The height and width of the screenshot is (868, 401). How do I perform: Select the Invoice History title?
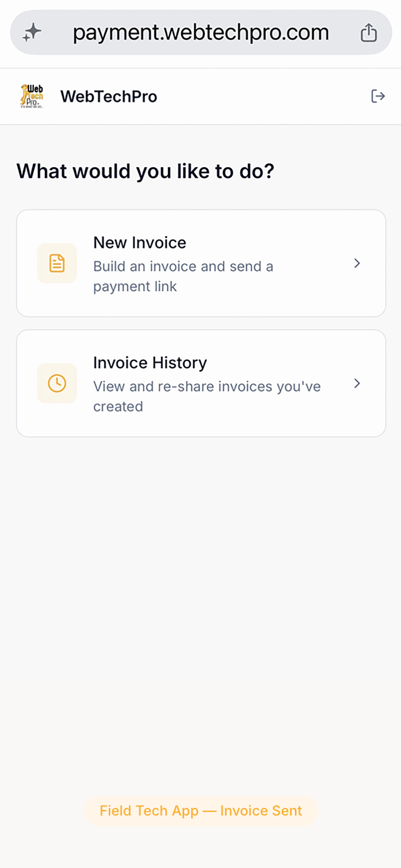point(150,363)
